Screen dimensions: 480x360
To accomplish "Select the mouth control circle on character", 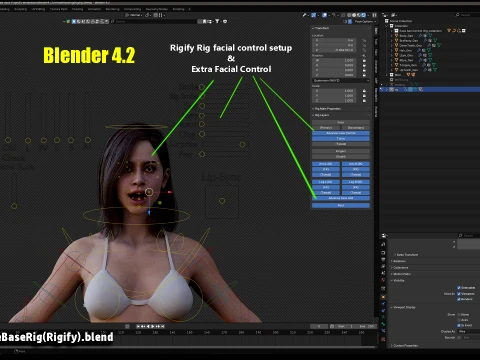I will [149, 192].
